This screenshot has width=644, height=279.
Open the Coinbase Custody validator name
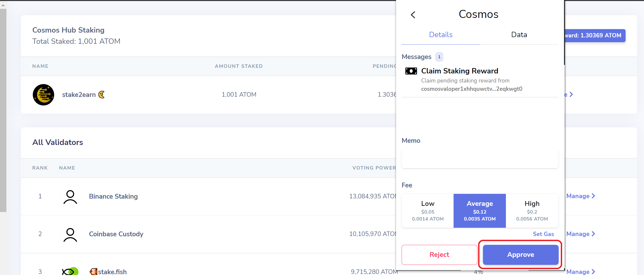116,234
